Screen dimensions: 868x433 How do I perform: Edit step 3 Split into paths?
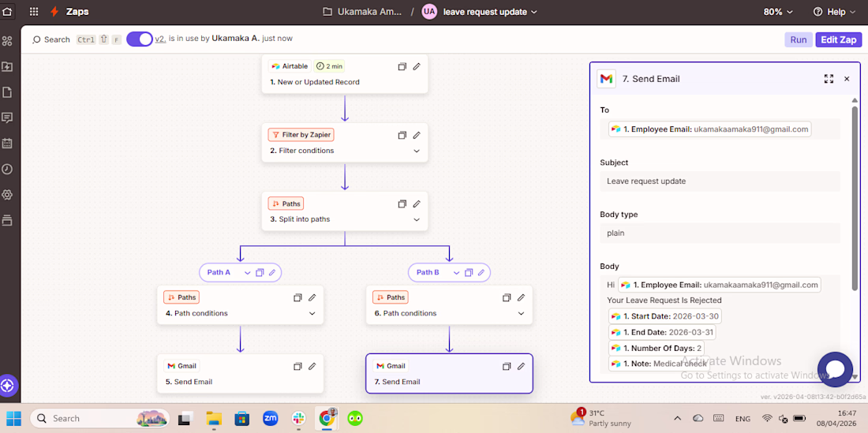coord(417,203)
